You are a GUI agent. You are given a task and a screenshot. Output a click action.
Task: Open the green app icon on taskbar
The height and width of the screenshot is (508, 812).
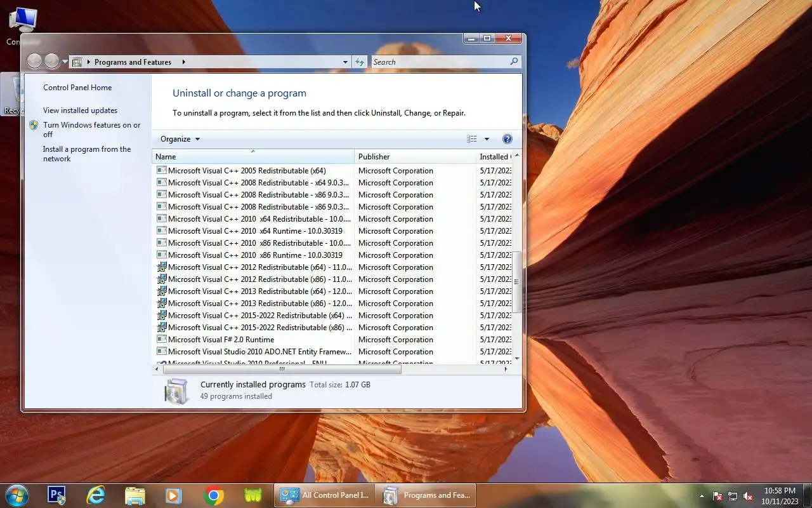coord(253,495)
